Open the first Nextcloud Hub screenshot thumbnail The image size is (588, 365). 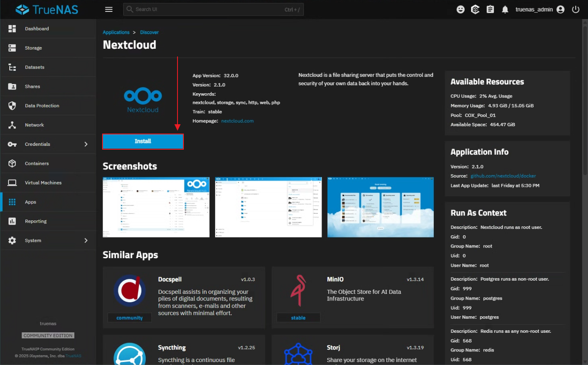point(156,207)
